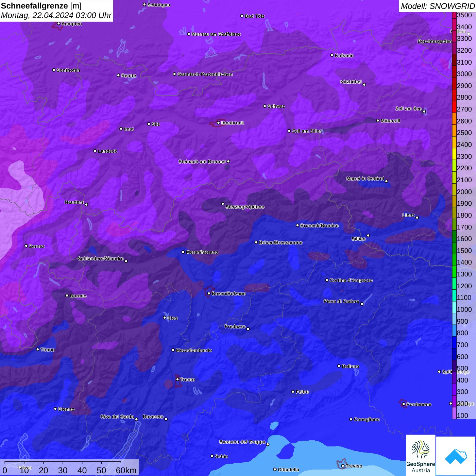Click the Modell: SNOWGRID label
The width and height of the screenshot is (476, 476).
438,6
